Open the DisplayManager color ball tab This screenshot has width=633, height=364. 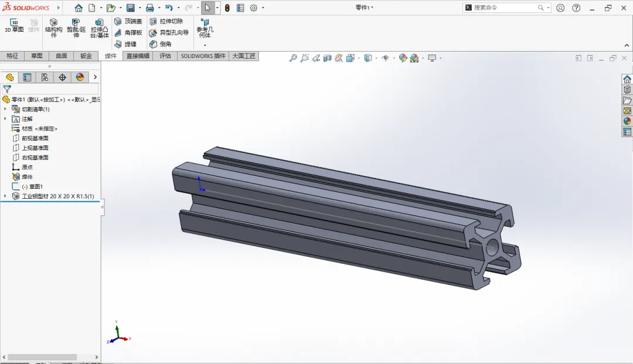click(x=80, y=77)
